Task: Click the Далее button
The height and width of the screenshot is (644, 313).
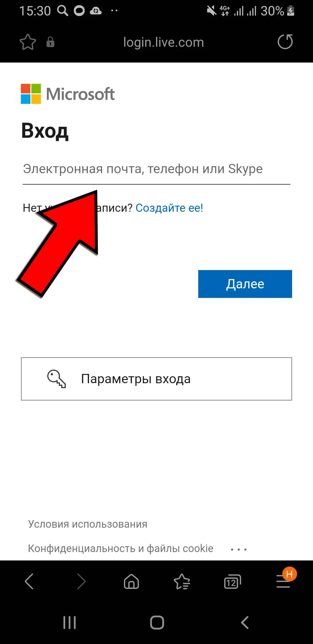Action: (245, 284)
